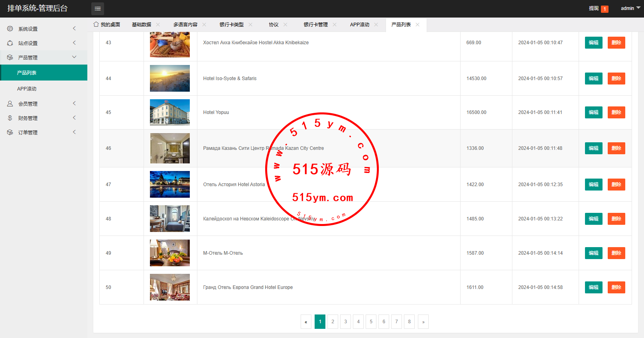Close the 产品列表 tab
This screenshot has height=338, width=644.
(418, 25)
